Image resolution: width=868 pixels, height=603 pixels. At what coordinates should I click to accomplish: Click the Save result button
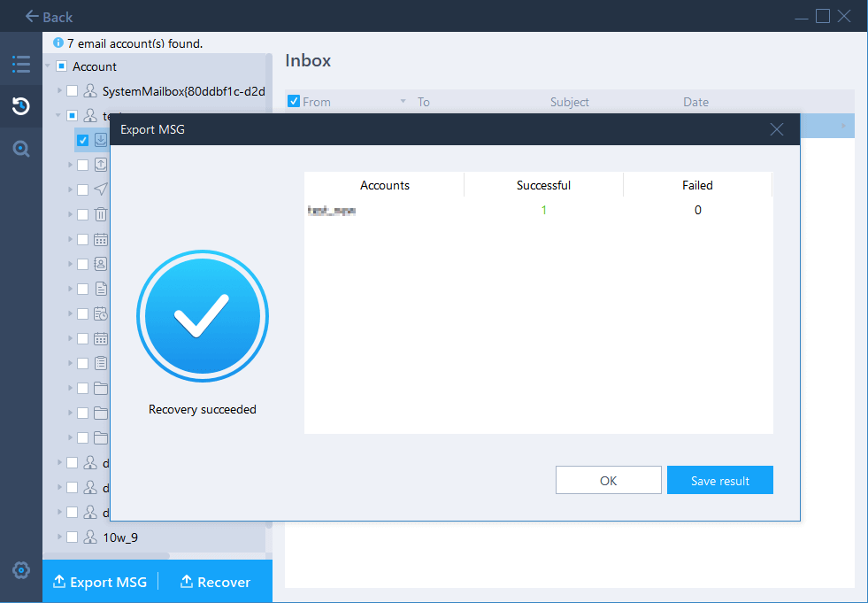coord(719,481)
